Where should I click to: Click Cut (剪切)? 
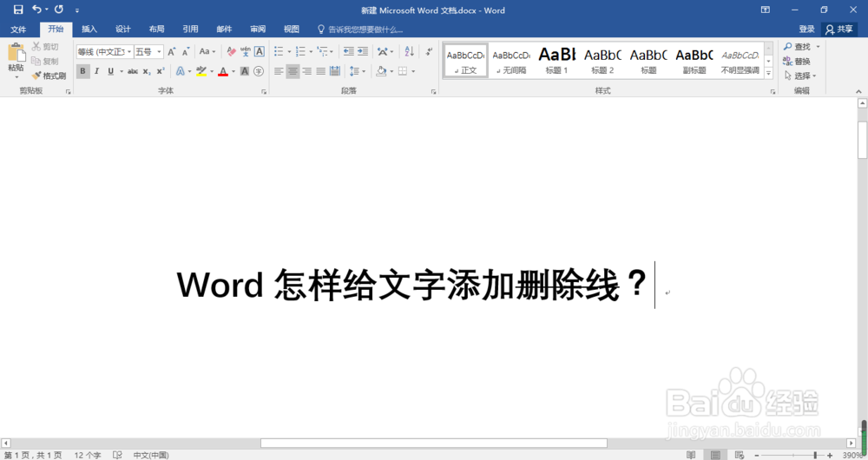tap(45, 47)
